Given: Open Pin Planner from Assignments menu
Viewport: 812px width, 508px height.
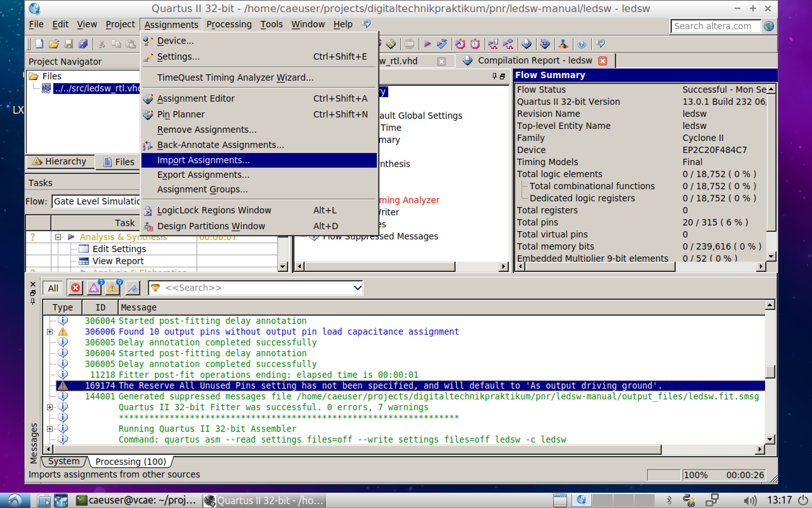Looking at the screenshot, I should [259, 114].
